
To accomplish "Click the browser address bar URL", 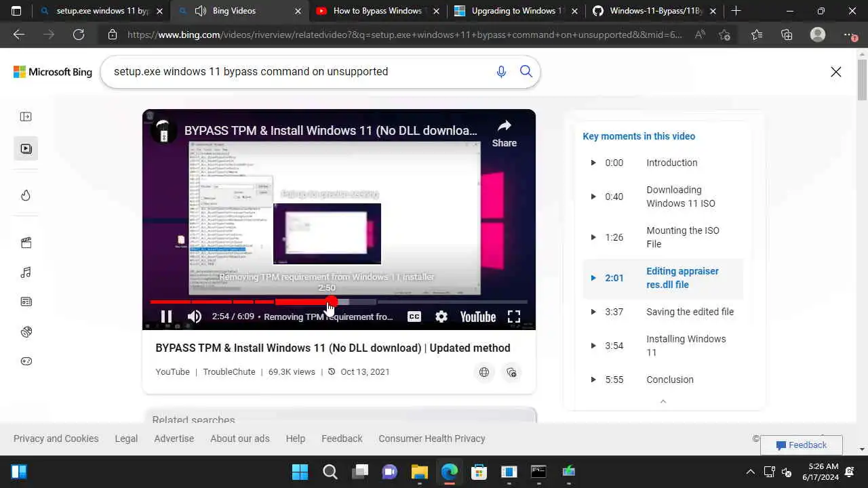I will [405, 35].
